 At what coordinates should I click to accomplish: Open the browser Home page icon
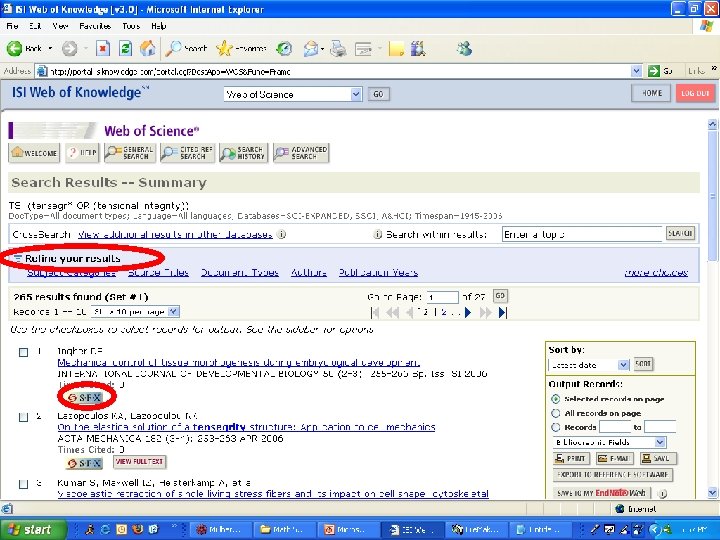[x=148, y=48]
